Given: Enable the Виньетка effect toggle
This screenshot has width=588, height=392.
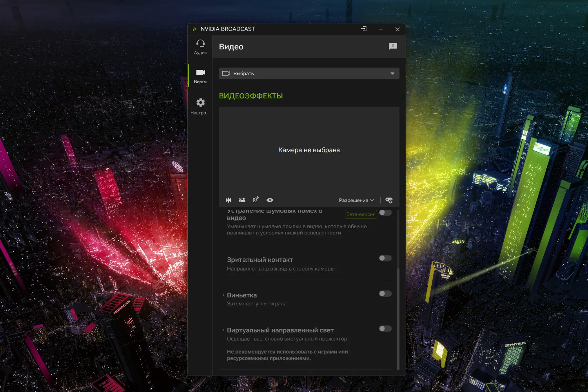Looking at the screenshot, I should coord(385,294).
